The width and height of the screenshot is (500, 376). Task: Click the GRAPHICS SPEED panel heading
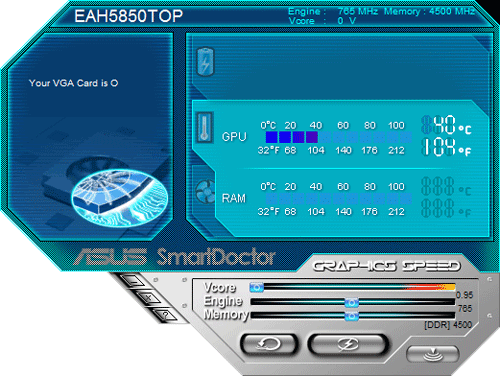pyautogui.click(x=387, y=266)
